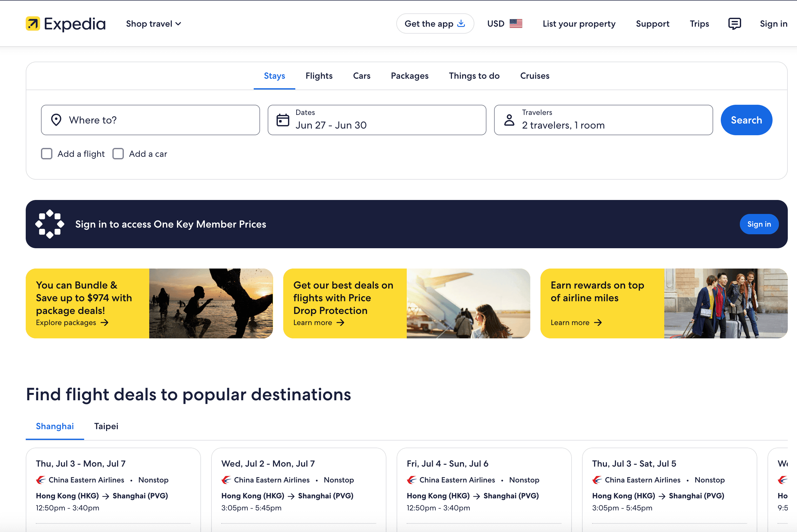797x532 pixels.
Task: Click Sign in to access One Key Member Prices text
Action: point(171,224)
